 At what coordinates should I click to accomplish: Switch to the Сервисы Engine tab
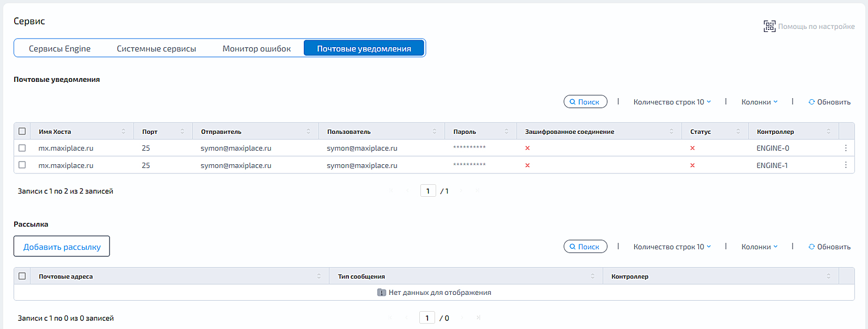[60, 48]
